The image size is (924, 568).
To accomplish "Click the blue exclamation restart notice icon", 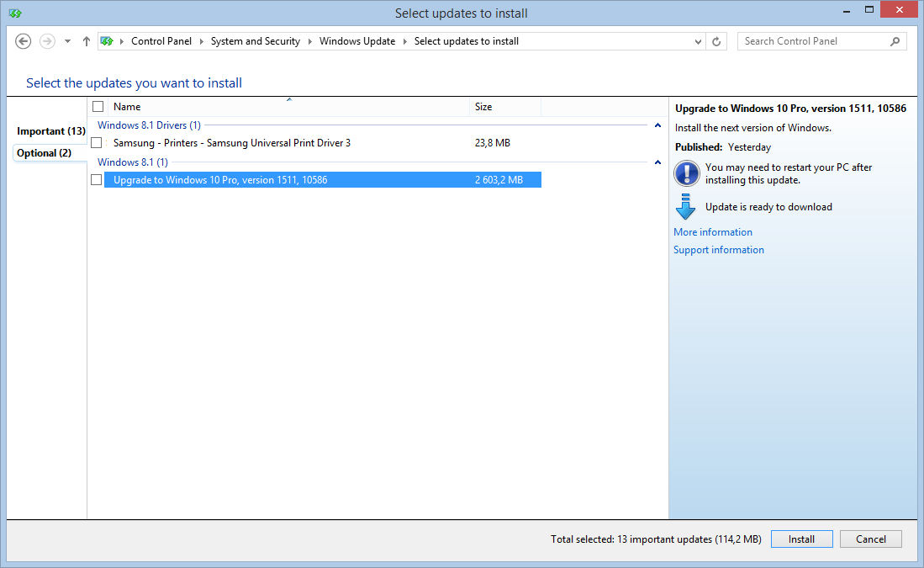I will click(x=687, y=173).
